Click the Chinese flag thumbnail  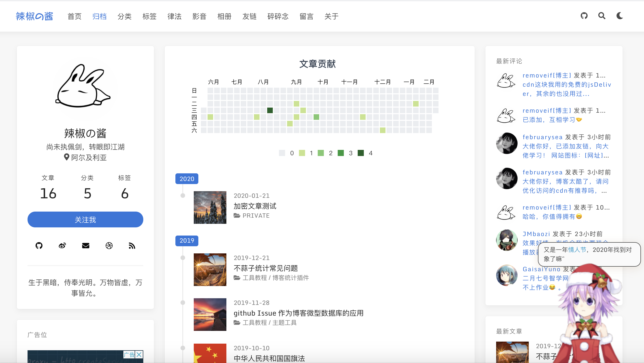[x=210, y=353]
